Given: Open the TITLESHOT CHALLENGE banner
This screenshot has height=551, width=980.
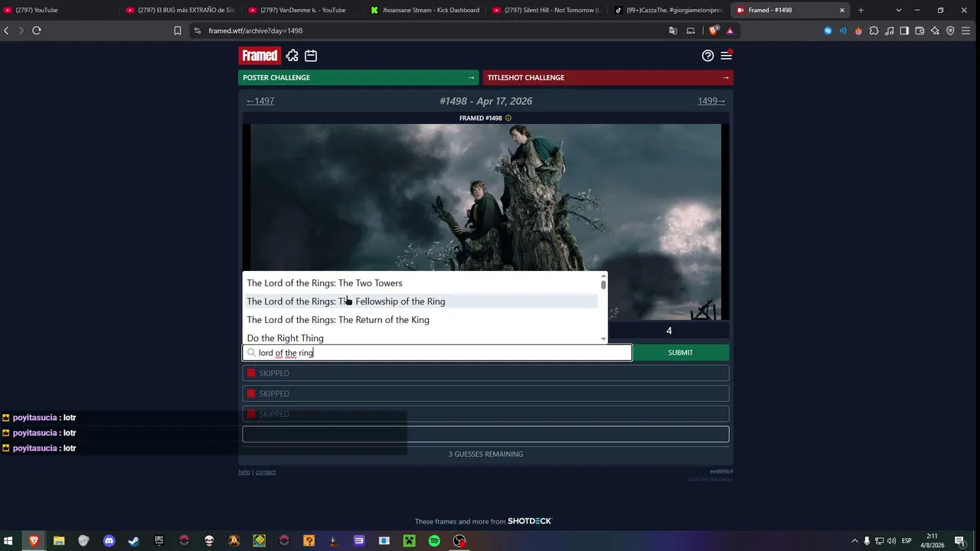Looking at the screenshot, I should coord(608,77).
